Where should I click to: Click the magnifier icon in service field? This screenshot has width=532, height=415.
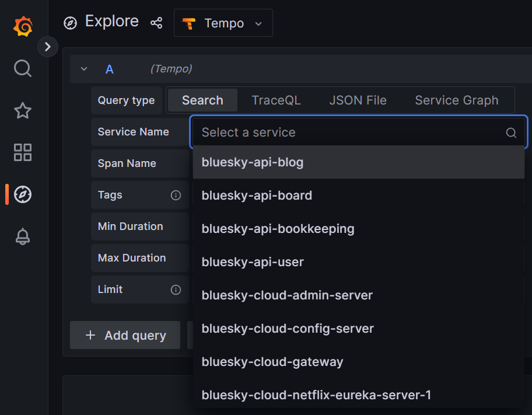pos(511,132)
